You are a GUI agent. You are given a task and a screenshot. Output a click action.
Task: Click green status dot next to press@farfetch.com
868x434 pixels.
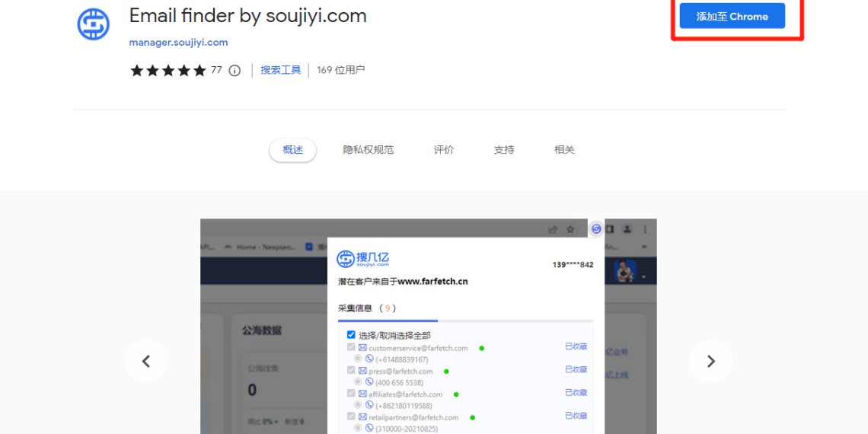[446, 372]
